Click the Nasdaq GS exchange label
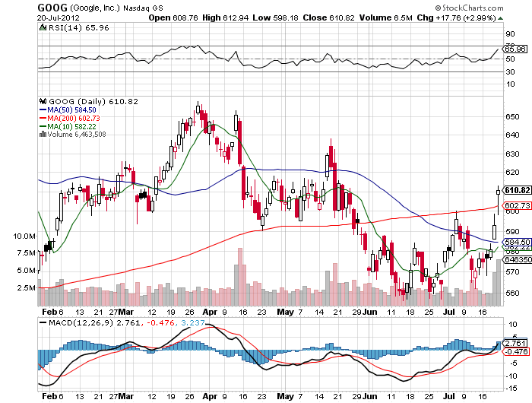The image size is (532, 403). click(143, 8)
